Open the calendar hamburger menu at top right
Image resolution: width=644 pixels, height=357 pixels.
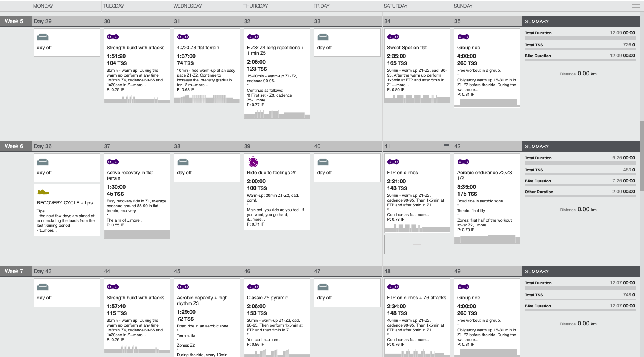[636, 6]
